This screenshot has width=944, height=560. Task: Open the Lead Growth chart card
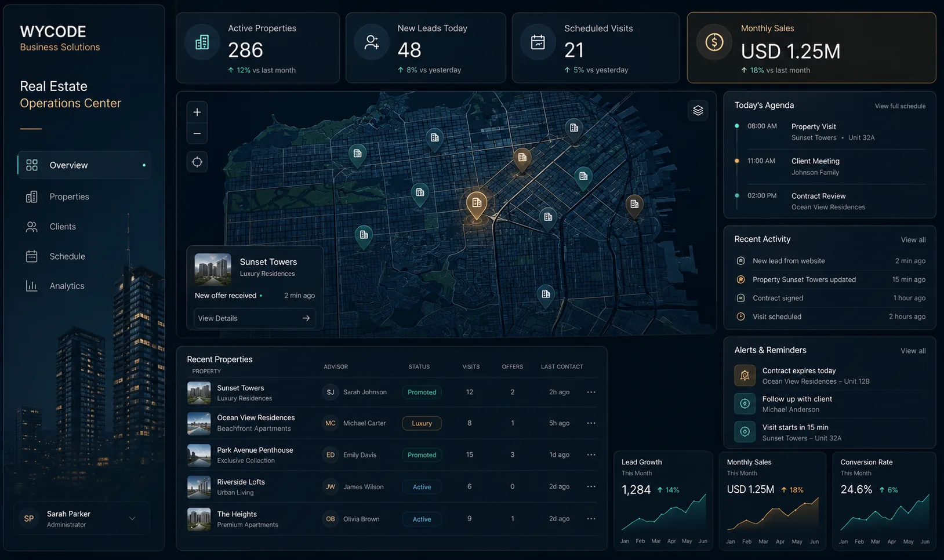coord(663,501)
